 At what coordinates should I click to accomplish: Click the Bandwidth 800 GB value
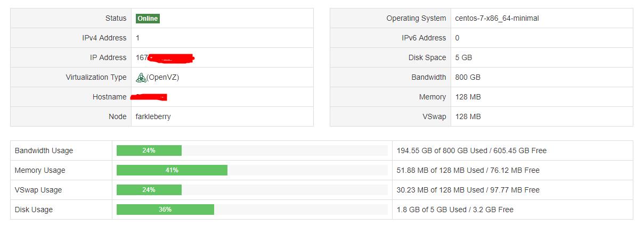pos(468,77)
